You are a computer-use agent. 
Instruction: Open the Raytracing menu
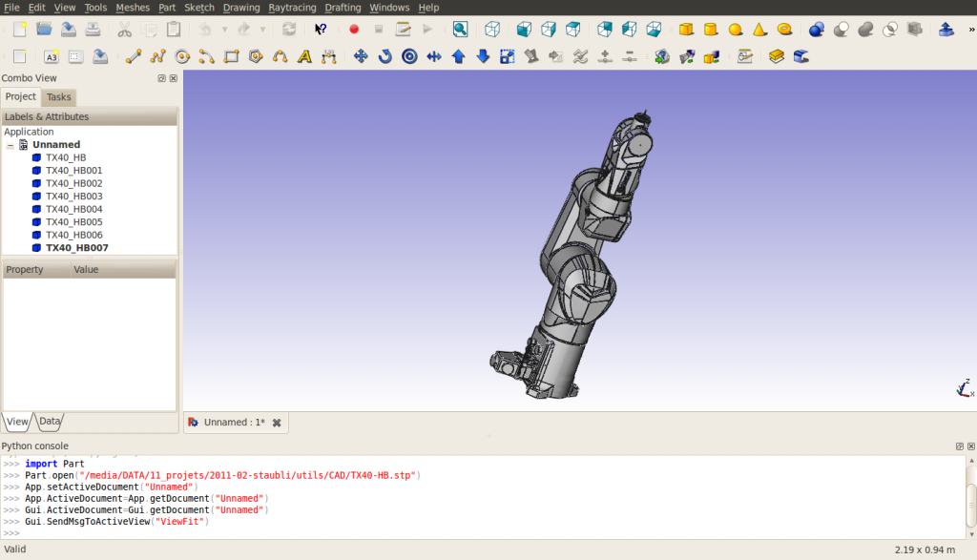[292, 8]
